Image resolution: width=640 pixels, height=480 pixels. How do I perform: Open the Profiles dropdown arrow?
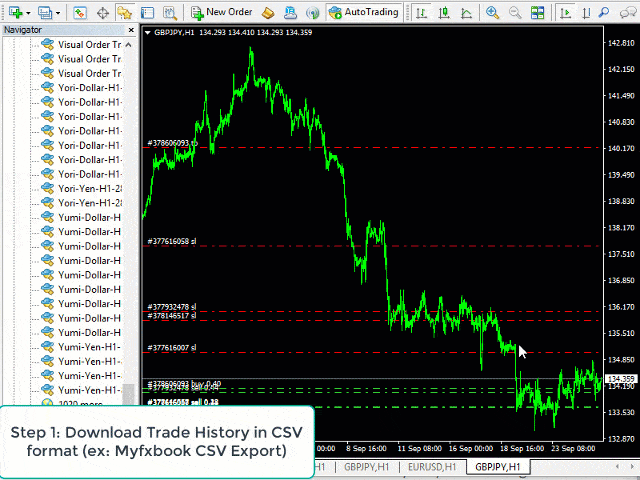click(58, 13)
